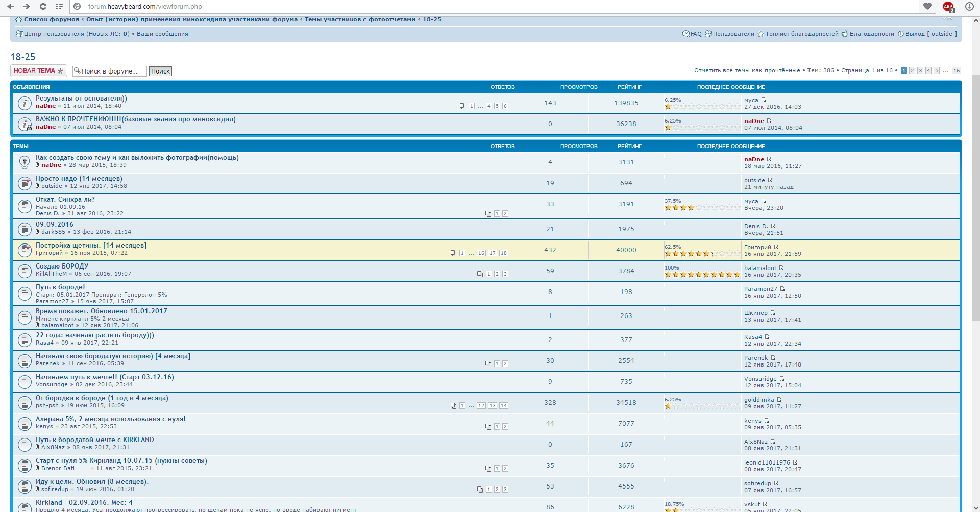Open topic status icon for Создаю БОРОДУ
The image size is (980, 512).
tap(24, 271)
